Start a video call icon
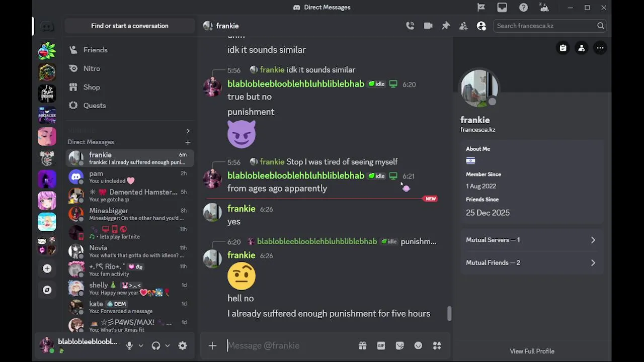 point(428,26)
